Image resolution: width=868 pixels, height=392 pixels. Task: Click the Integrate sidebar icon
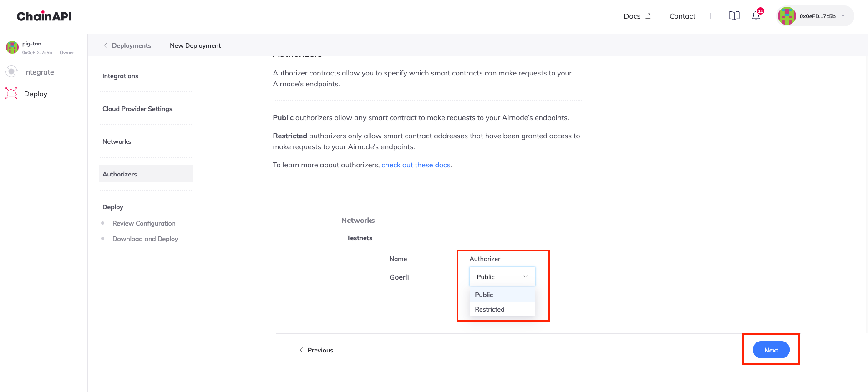click(11, 72)
